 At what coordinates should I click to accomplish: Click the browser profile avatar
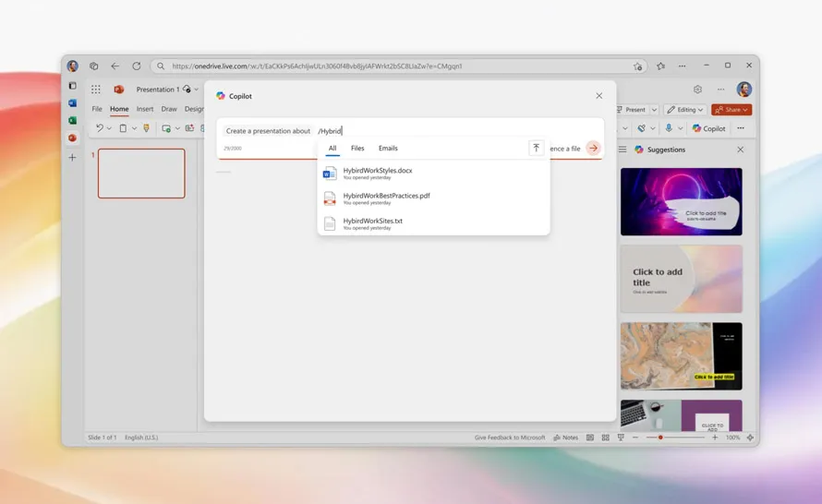tap(72, 66)
